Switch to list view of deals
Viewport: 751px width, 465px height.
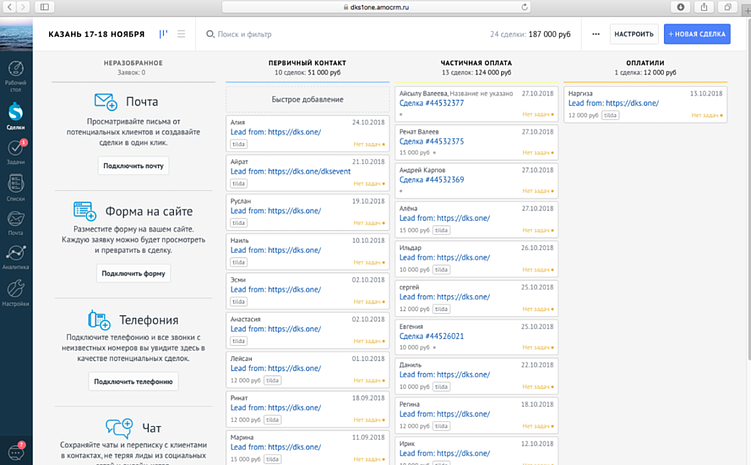pos(181,34)
